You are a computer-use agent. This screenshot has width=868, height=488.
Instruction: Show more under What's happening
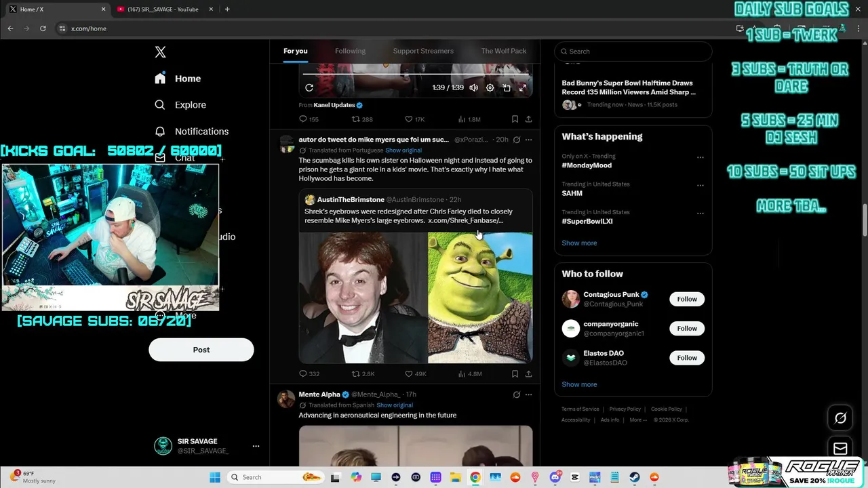click(579, 243)
